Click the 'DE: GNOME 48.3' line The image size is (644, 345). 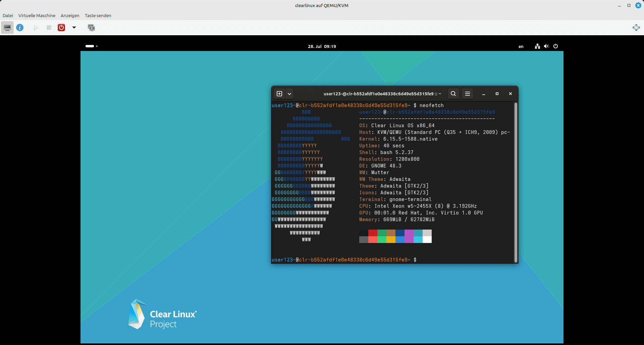coord(380,166)
